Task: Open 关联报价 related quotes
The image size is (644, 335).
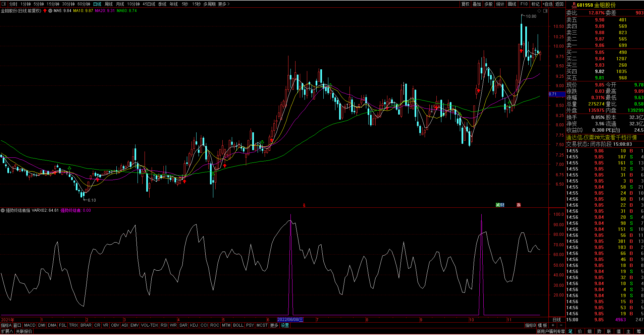Action: click(24, 331)
